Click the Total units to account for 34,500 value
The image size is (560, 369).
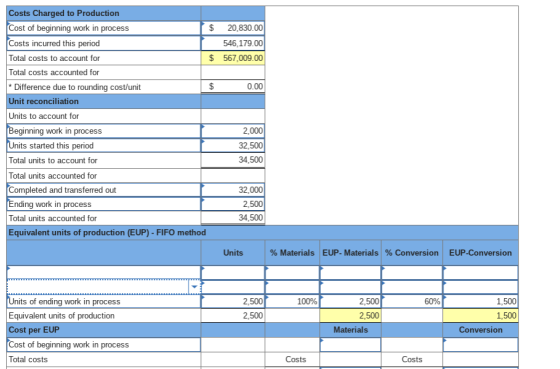tap(233, 160)
